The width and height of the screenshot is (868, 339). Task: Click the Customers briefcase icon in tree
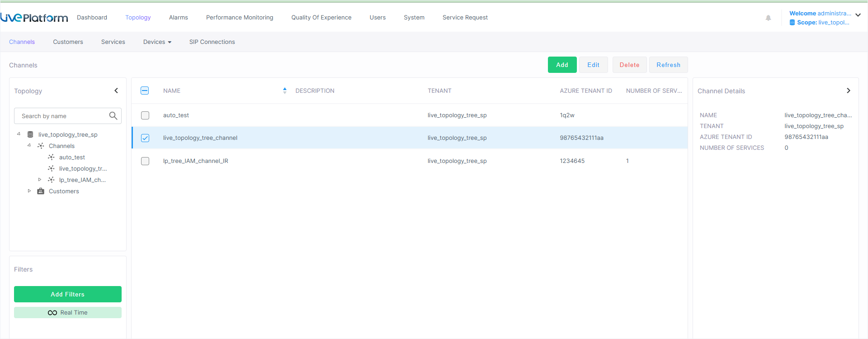41,191
